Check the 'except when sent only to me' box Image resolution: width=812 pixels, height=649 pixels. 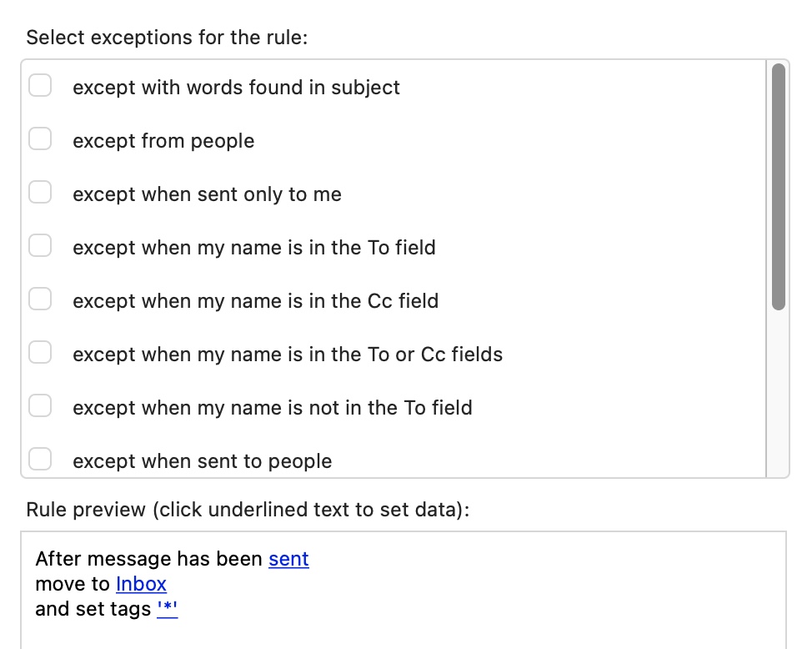pyautogui.click(x=40, y=193)
